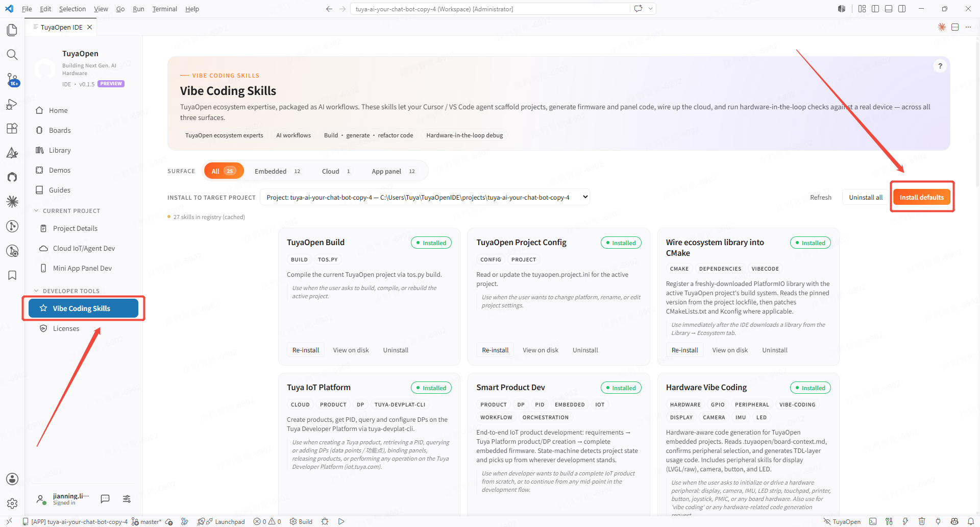Click the terminal icon in status bar
Viewport: 980px width, 527px height.
(x=873, y=521)
